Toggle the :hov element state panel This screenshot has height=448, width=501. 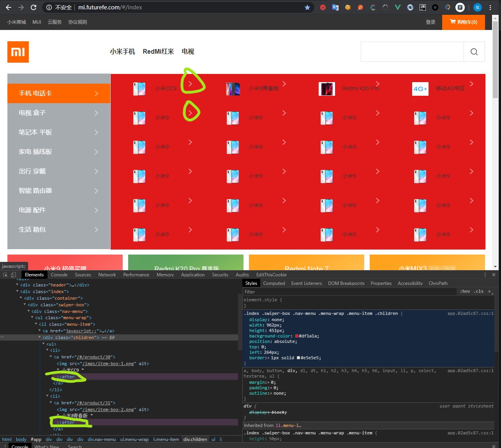tap(465, 292)
